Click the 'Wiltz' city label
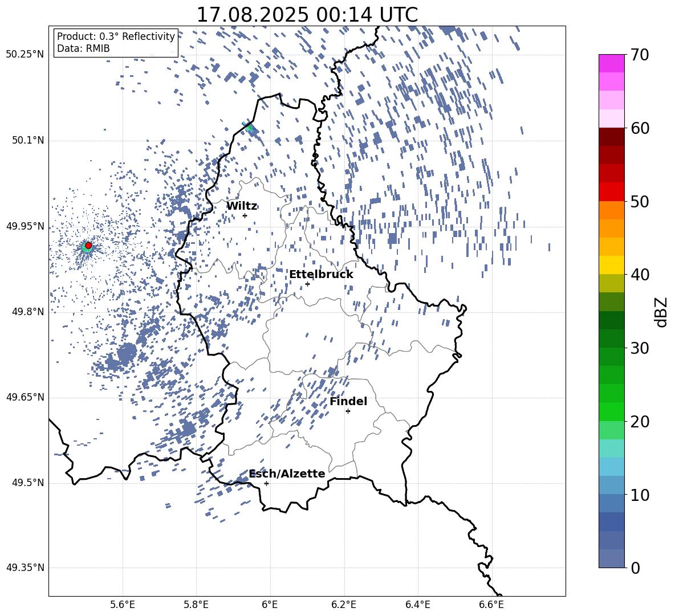The image size is (675, 616). point(242,206)
